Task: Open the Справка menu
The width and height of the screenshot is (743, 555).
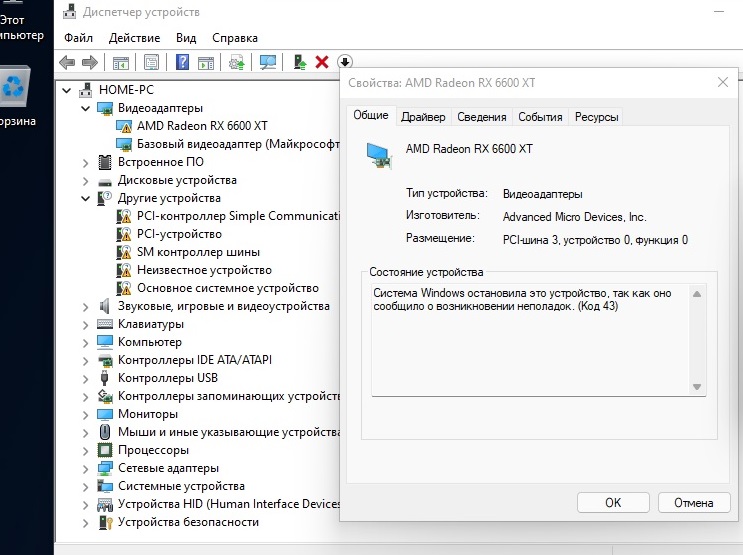Action: pos(235,38)
